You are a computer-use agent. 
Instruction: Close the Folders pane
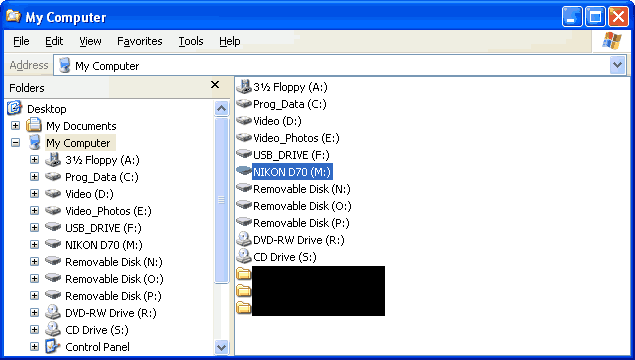(x=215, y=85)
